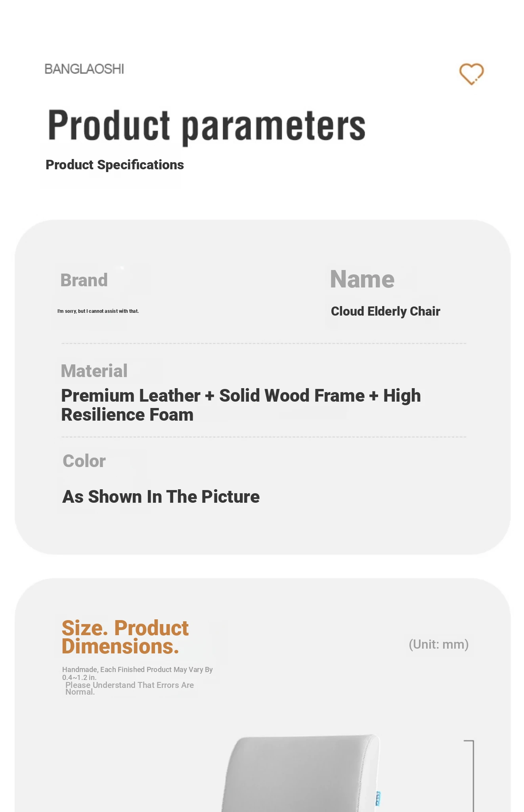Select the "Cloud Elderly Chair" product name

coord(385,311)
